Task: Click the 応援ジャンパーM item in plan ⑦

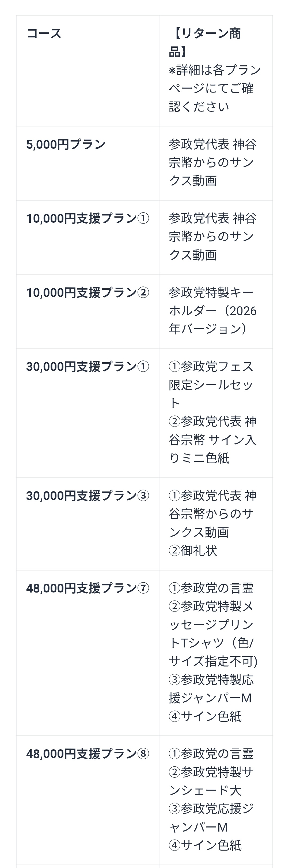Action: (x=211, y=689)
